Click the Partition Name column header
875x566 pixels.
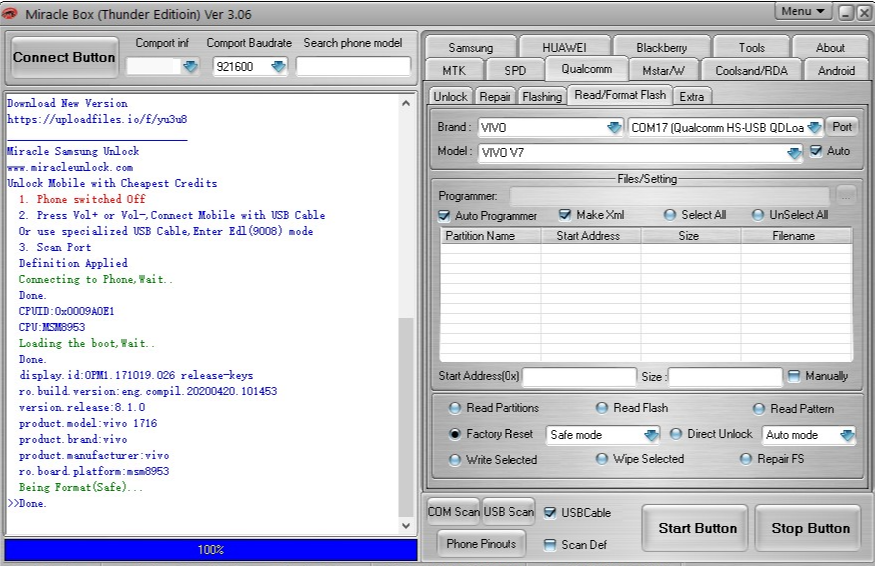pyautogui.click(x=491, y=236)
